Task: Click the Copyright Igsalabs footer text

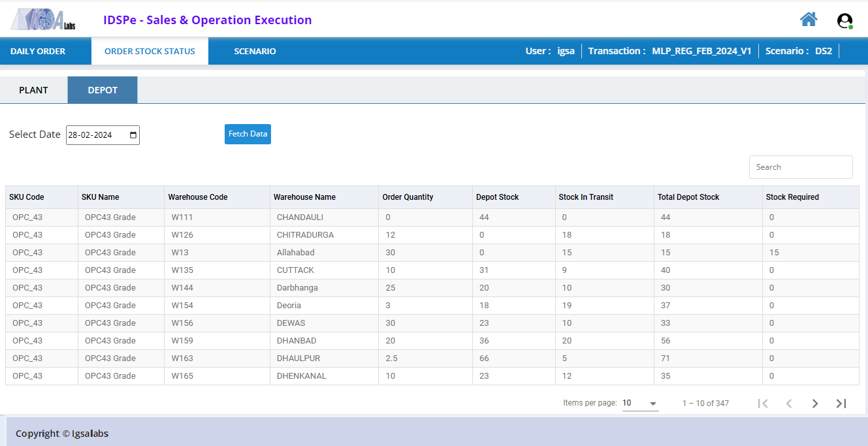Action: point(62,434)
